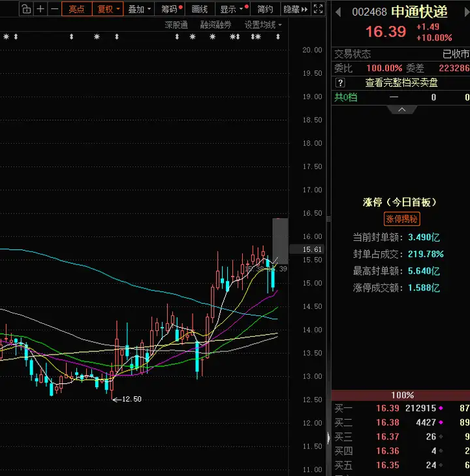Open fullscreen chart view icon
The width and height of the screenshot is (470, 476).
318,9
